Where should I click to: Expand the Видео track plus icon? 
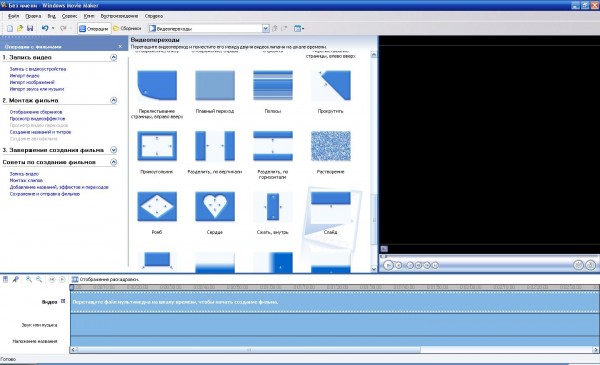point(63,301)
